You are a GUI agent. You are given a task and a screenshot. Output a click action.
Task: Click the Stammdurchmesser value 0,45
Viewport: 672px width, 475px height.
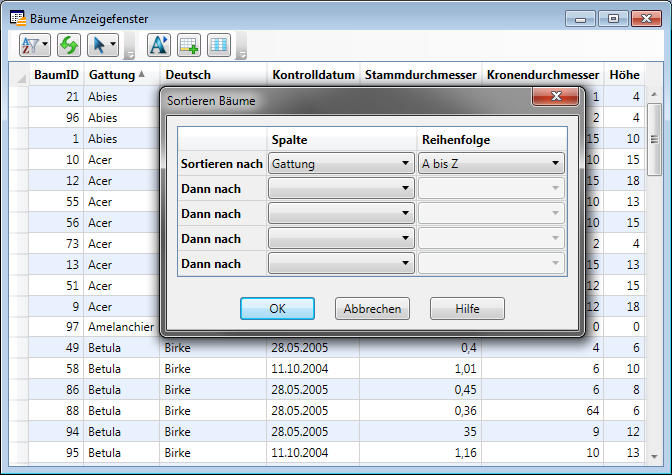(420, 390)
